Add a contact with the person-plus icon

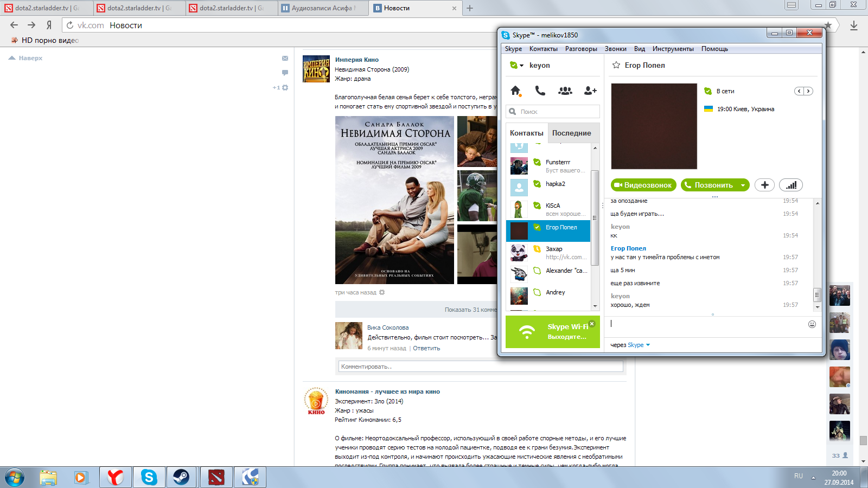[590, 91]
